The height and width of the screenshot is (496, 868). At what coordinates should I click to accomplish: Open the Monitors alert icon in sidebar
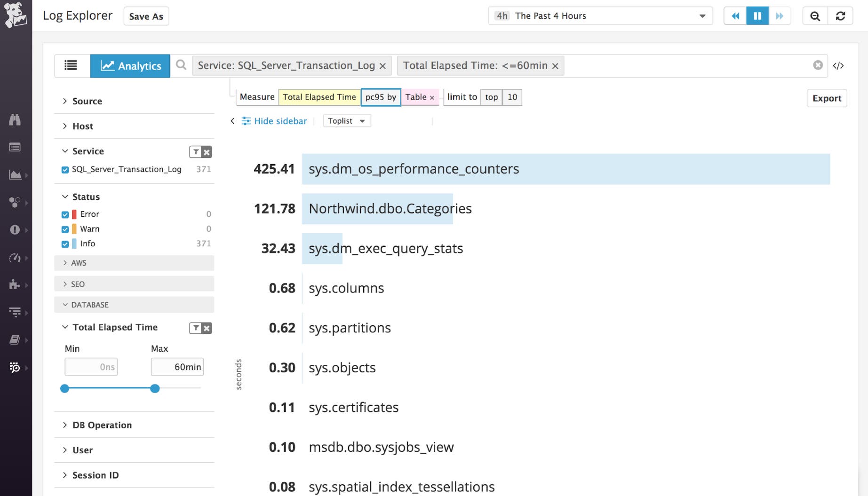click(15, 230)
